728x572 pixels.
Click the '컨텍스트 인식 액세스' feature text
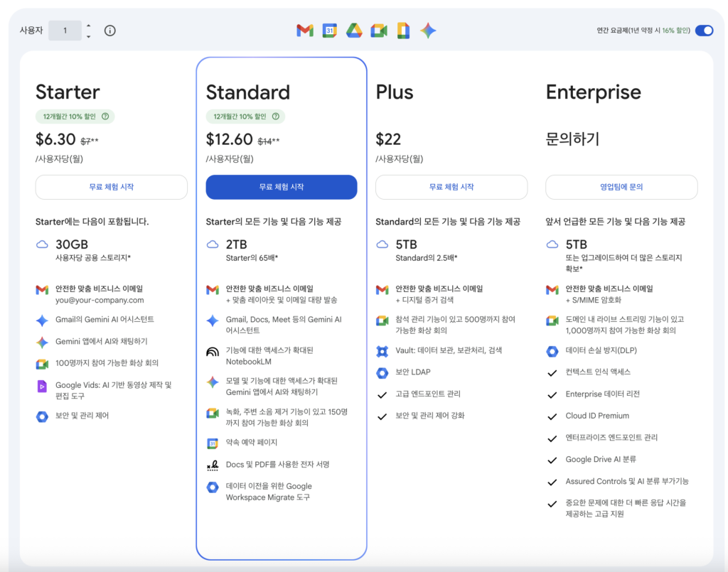(598, 372)
